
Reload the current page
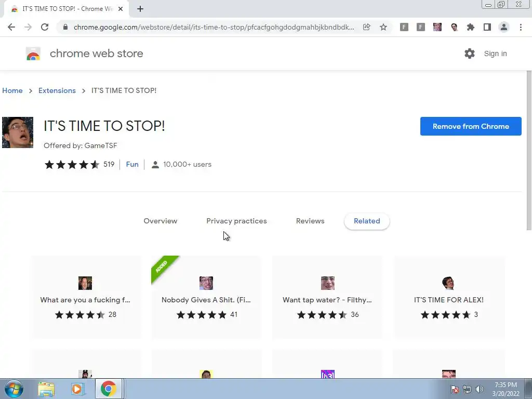45,27
